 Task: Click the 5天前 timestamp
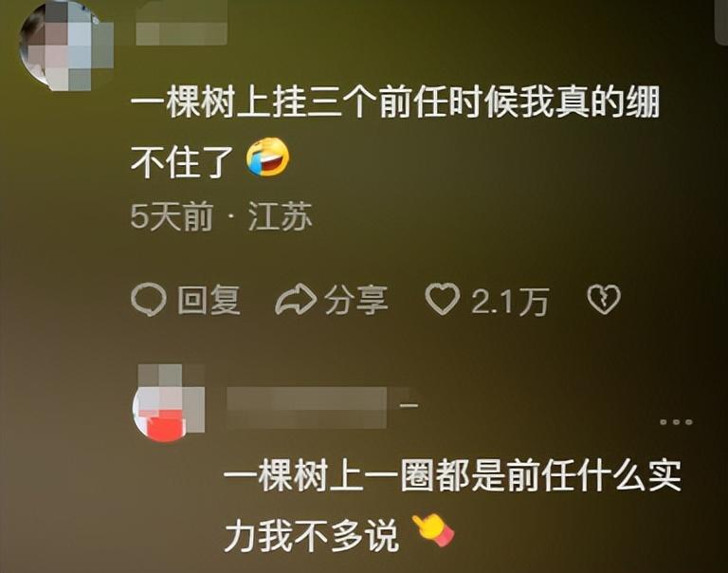(172, 216)
